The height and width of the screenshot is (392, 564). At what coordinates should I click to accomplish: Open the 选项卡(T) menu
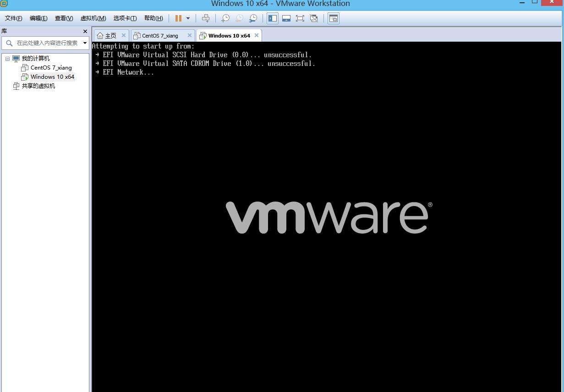125,18
